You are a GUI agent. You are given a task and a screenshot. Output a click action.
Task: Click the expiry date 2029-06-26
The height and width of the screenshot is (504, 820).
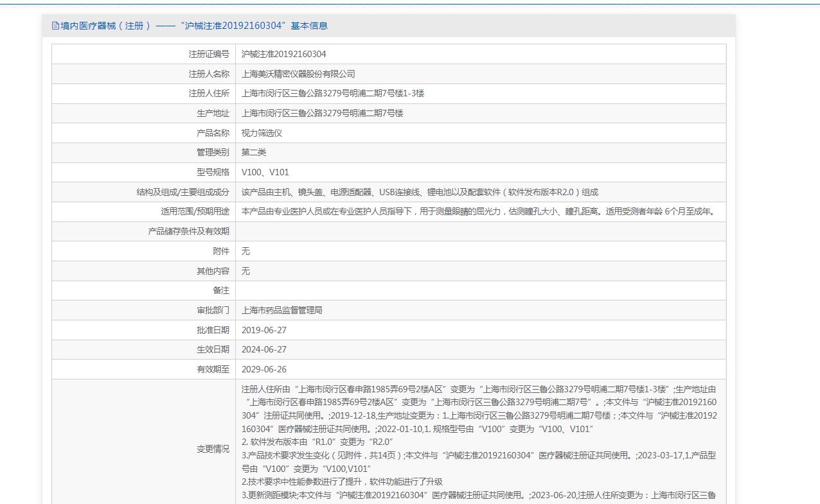[x=264, y=369]
